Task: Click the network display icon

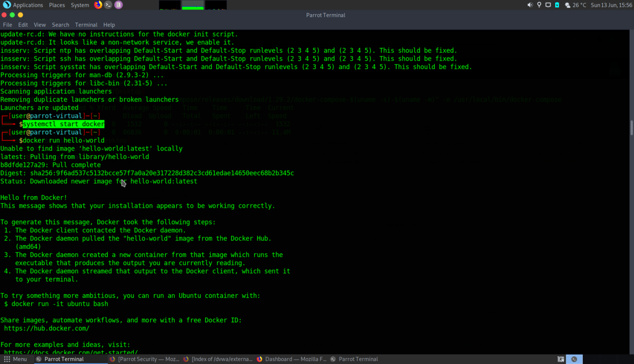Action: click(548, 5)
